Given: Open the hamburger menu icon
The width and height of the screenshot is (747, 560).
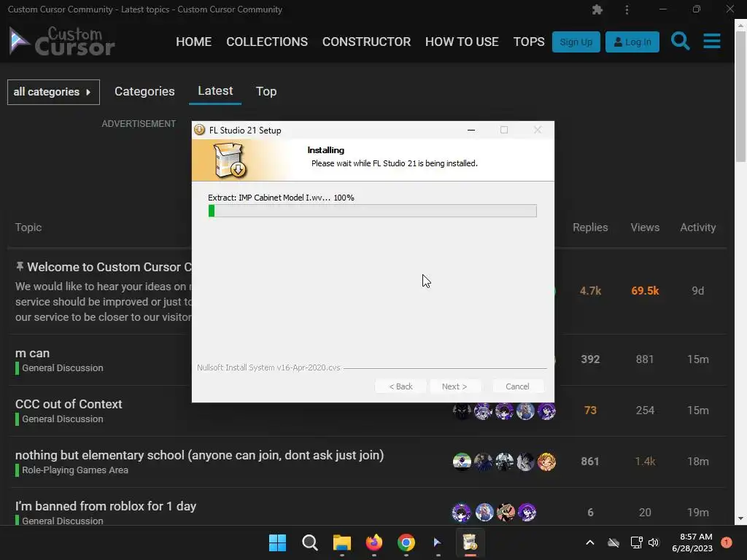Looking at the screenshot, I should point(712,42).
